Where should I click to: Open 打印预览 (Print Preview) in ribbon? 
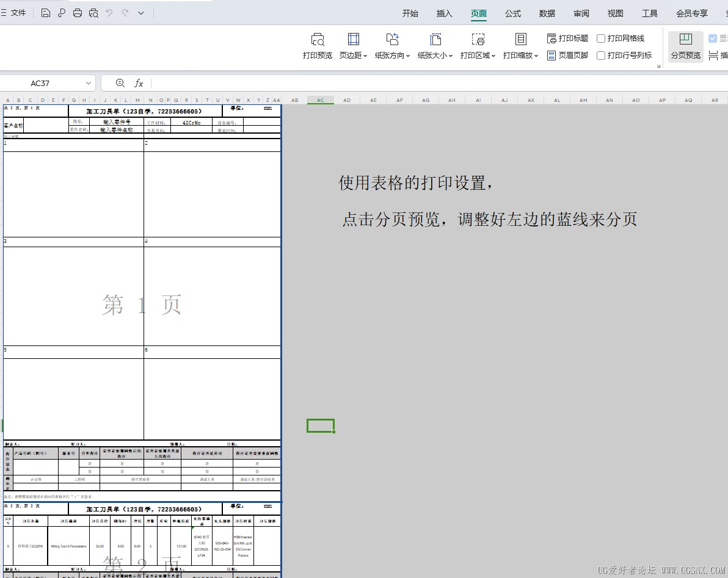(x=318, y=46)
